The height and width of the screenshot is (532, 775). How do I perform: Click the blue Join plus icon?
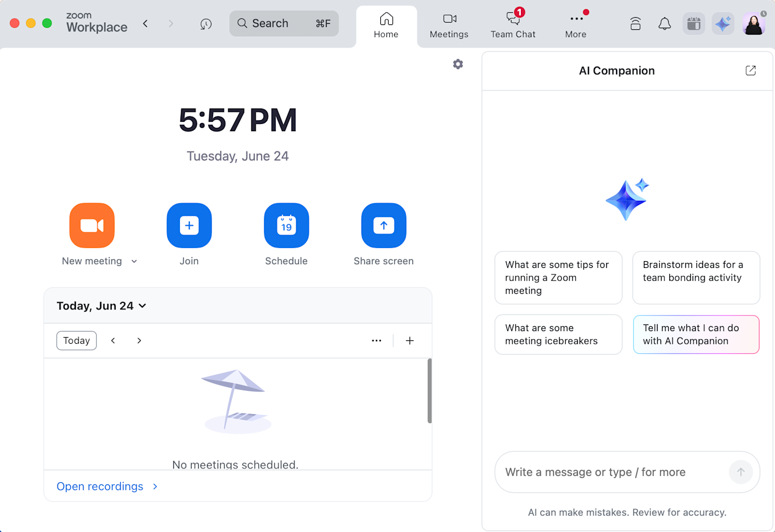[x=189, y=225]
